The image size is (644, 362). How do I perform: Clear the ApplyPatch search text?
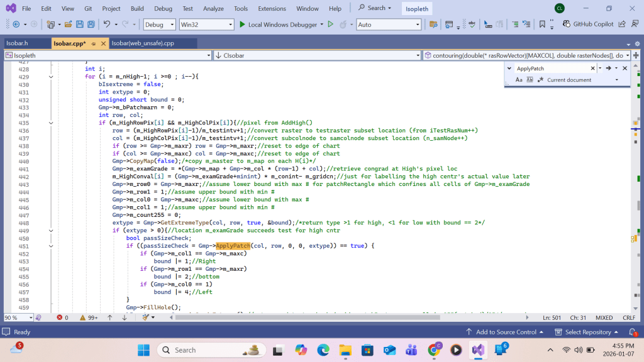pos(592,68)
